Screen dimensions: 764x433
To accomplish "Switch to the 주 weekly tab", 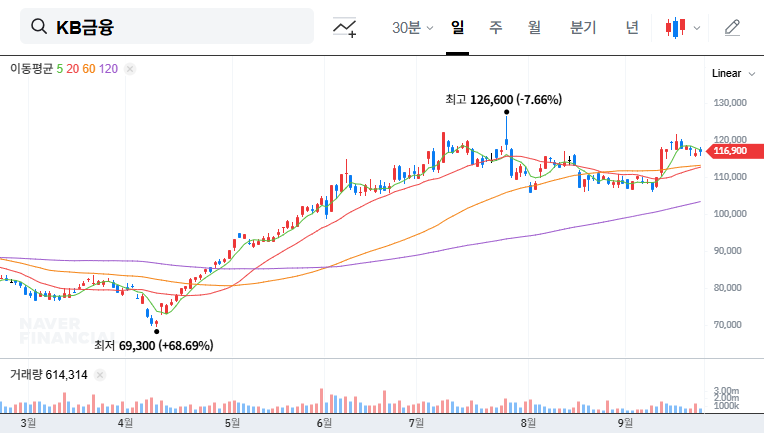I will [496, 27].
